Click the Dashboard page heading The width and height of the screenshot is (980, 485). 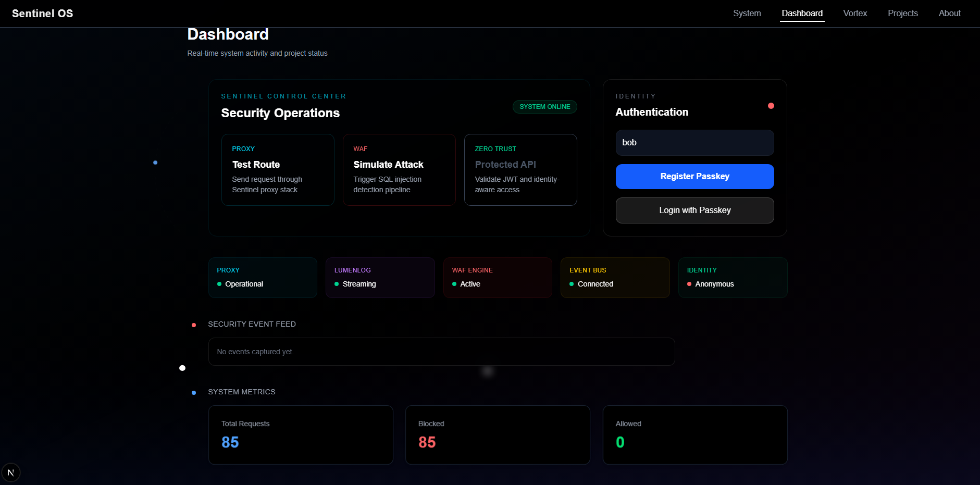(228, 34)
